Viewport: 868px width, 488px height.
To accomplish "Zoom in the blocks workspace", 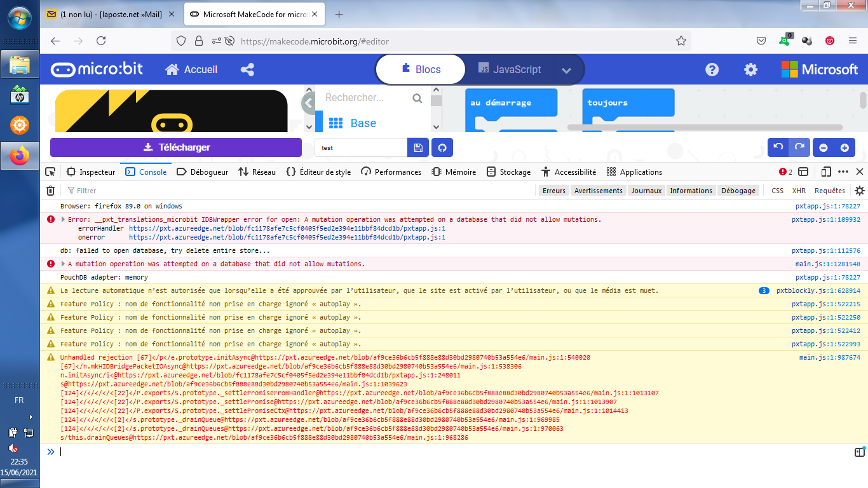I will point(844,147).
